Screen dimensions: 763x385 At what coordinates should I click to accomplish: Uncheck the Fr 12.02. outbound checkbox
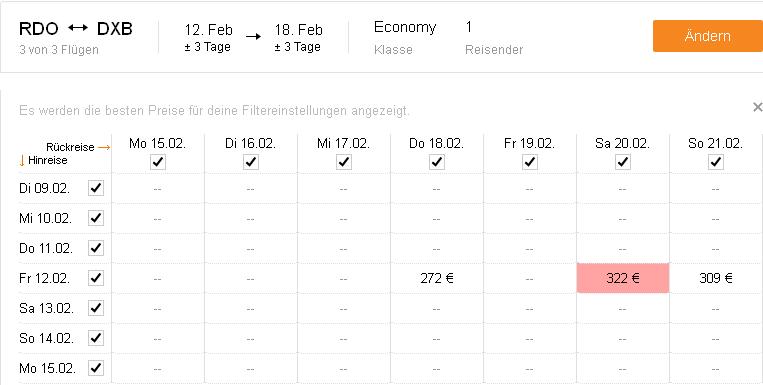96,278
